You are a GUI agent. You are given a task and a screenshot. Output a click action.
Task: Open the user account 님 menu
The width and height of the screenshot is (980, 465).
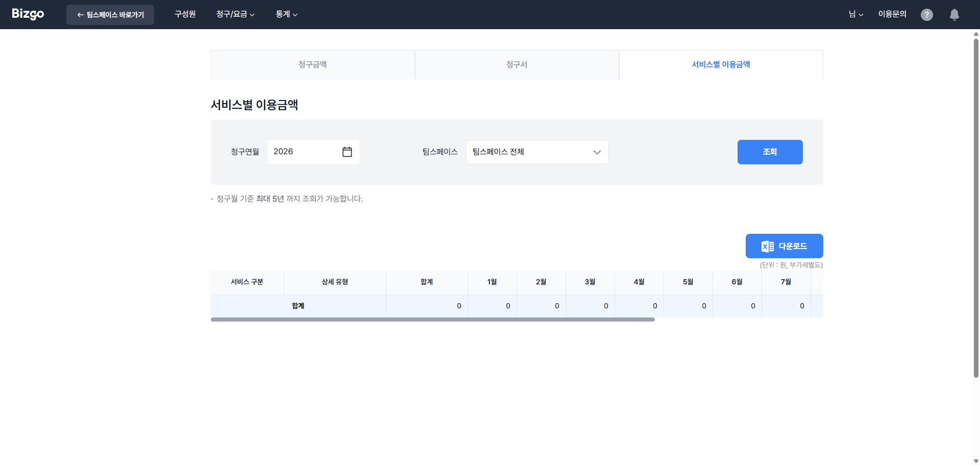[x=856, y=14]
